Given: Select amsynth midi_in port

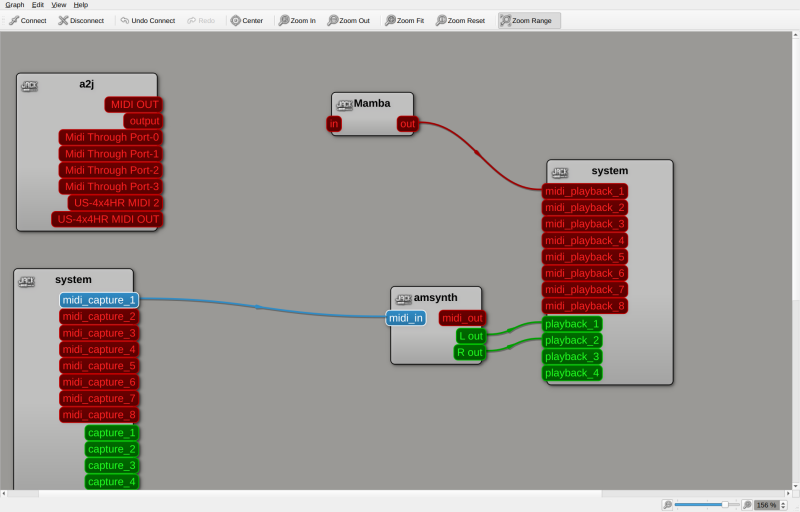Looking at the screenshot, I should point(406,318).
